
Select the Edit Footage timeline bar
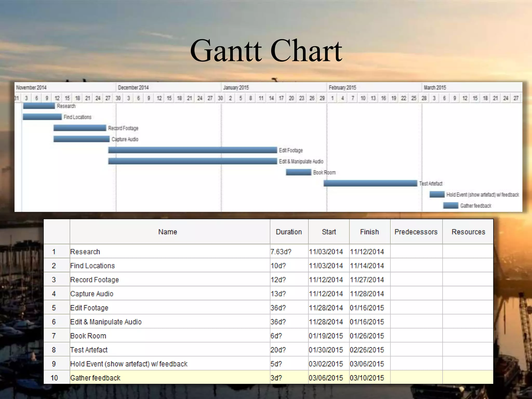(192, 150)
